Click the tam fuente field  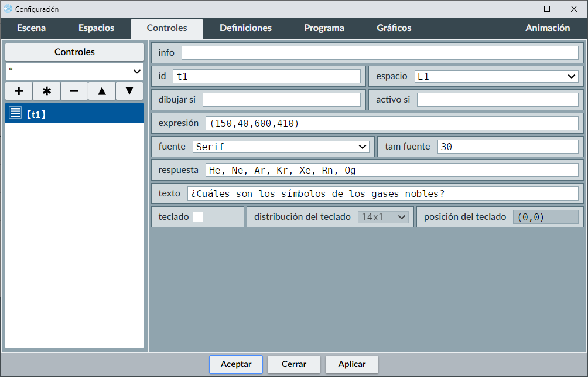pos(507,147)
